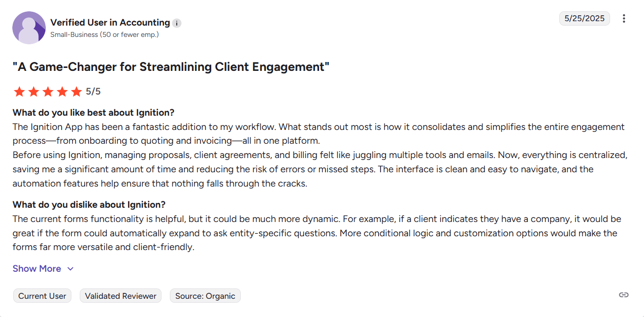Screen dimensions: 644x317
Task: Click "What do you like best" heading
Action: 94,112
